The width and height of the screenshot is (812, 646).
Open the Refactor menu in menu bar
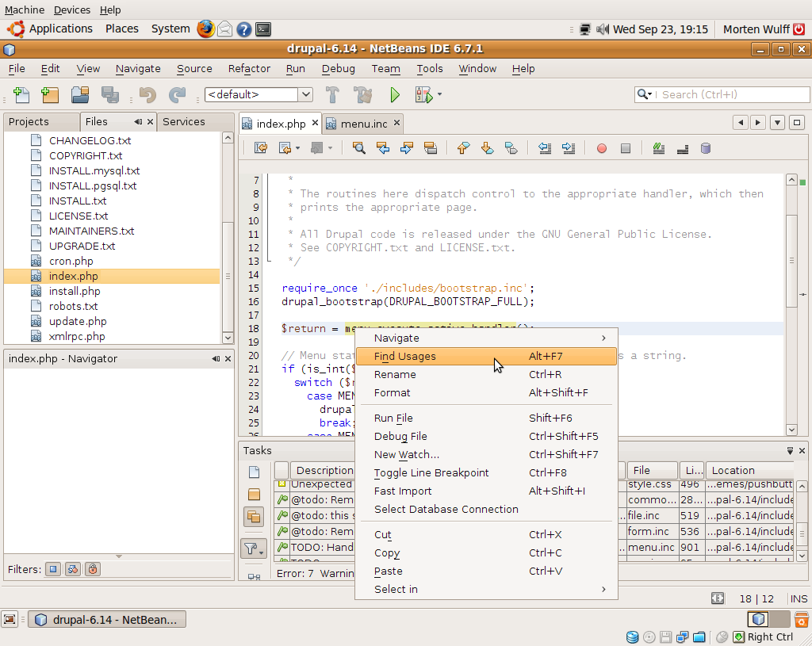pyautogui.click(x=249, y=68)
